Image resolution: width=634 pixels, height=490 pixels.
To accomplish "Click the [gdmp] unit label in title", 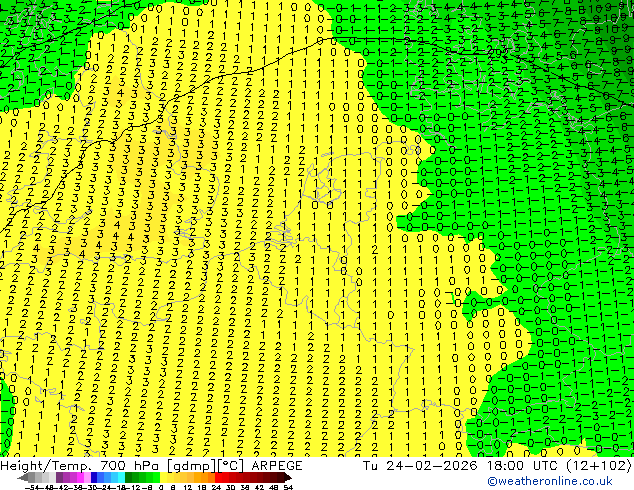I will point(192,466).
